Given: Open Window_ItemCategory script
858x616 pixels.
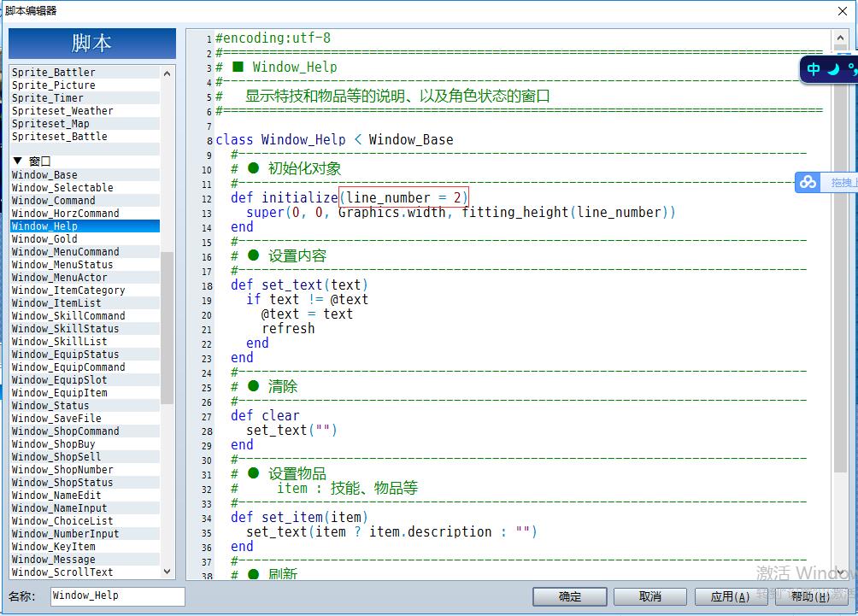Looking at the screenshot, I should point(85,290).
